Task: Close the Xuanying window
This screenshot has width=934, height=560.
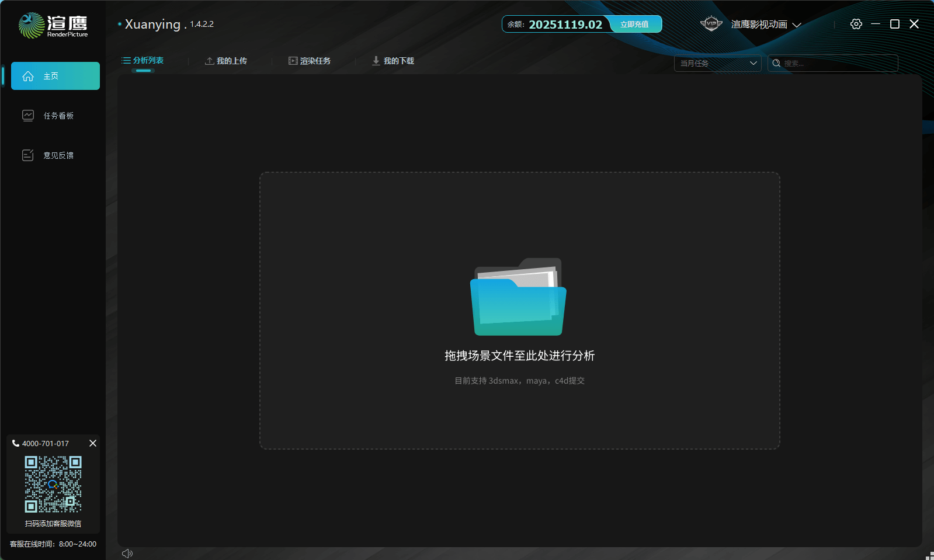Action: click(x=914, y=24)
